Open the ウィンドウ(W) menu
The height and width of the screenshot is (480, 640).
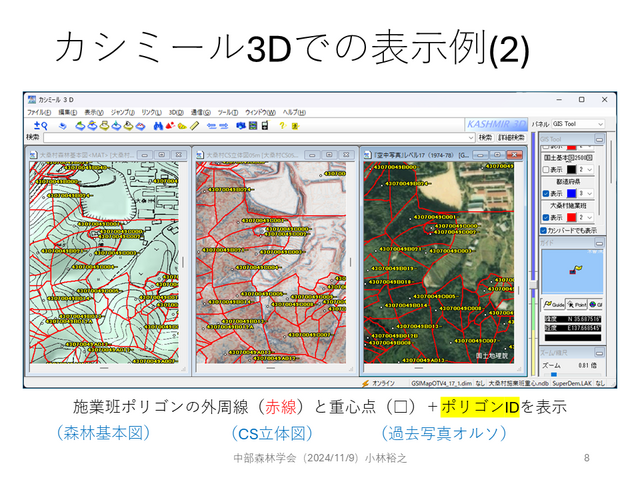260,112
